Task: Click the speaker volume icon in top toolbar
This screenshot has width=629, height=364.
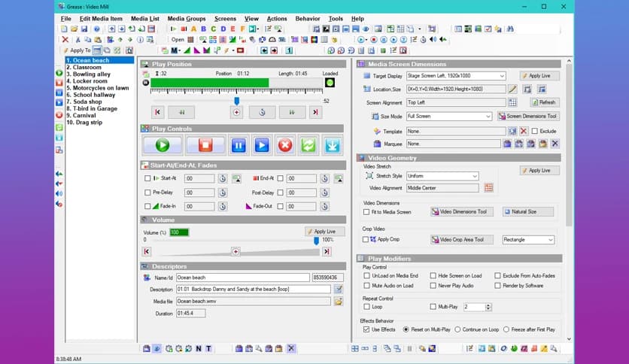Action: pos(433,39)
